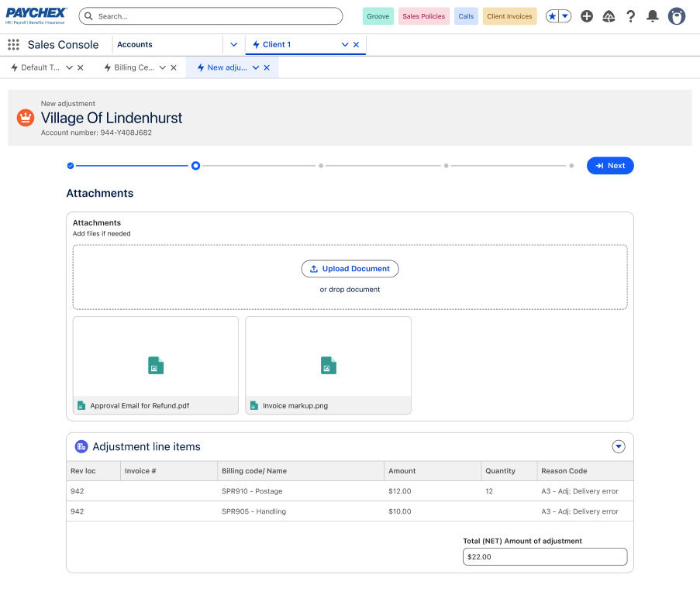The image size is (700, 609).
Task: Click the Amount column header
Action: pos(433,471)
